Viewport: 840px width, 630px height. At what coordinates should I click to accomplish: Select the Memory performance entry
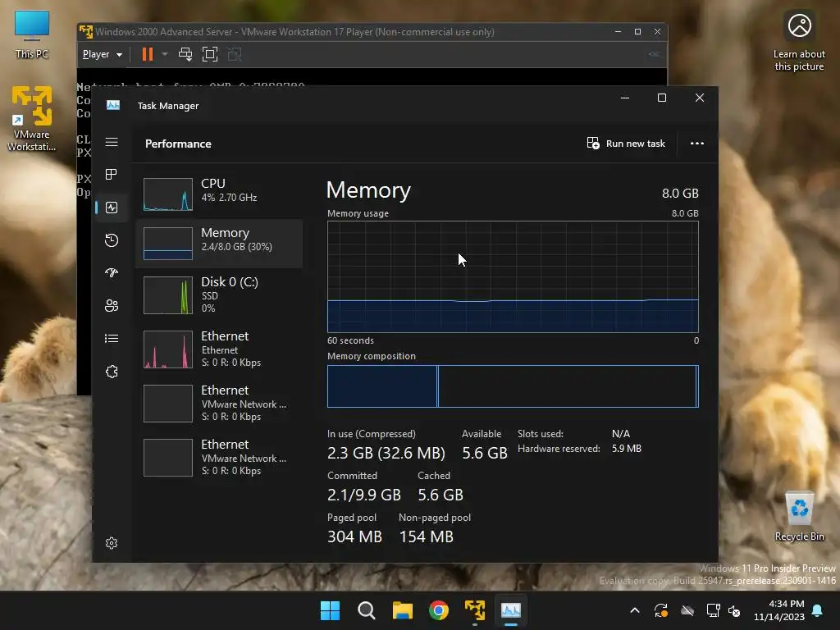coord(219,243)
